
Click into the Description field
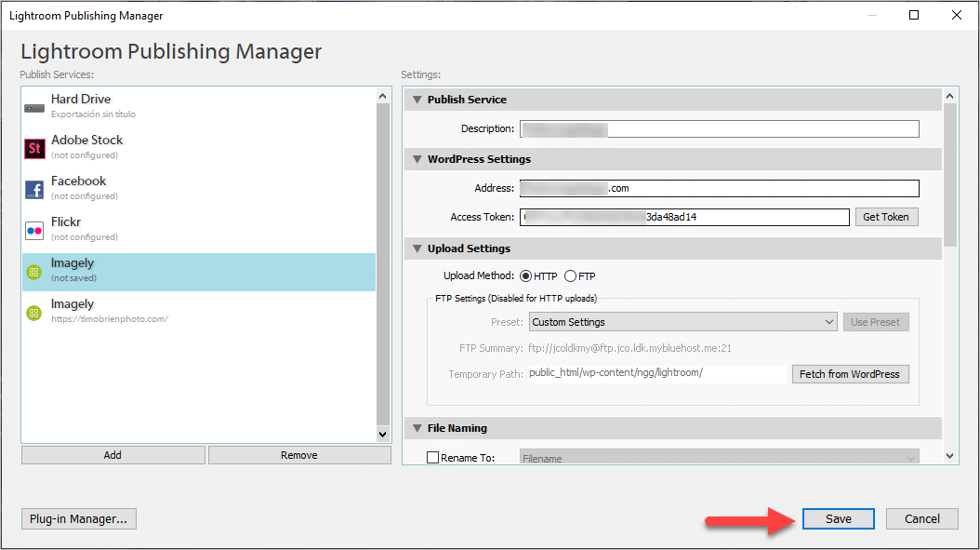pos(720,129)
